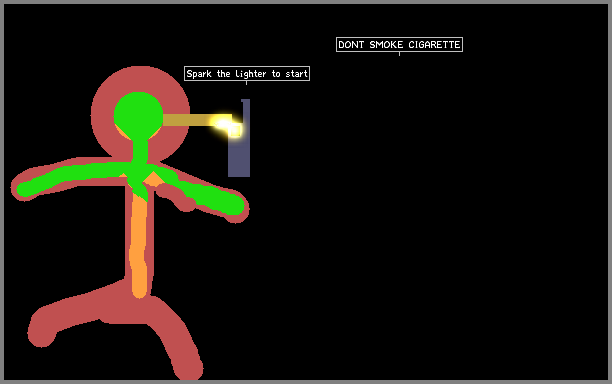Click the green circle face
Image resolution: width=612 pixels, height=384 pixels.
pyautogui.click(x=138, y=116)
